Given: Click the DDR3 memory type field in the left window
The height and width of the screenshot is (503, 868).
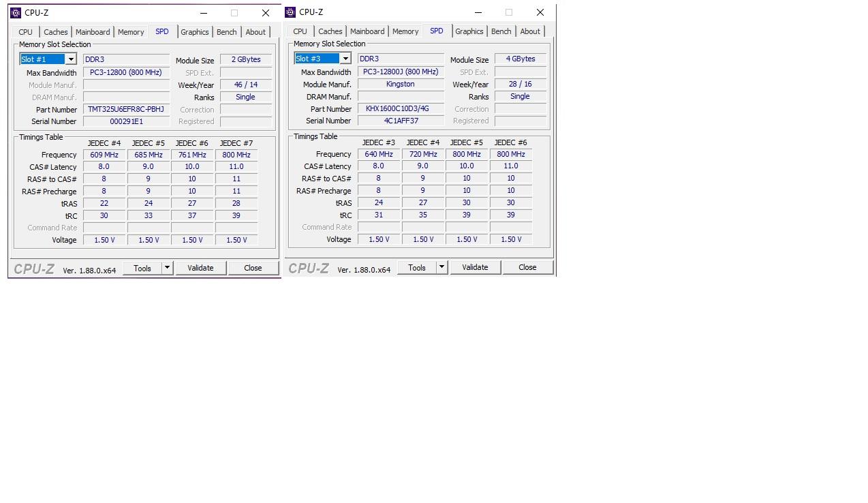Looking at the screenshot, I should click(126, 59).
